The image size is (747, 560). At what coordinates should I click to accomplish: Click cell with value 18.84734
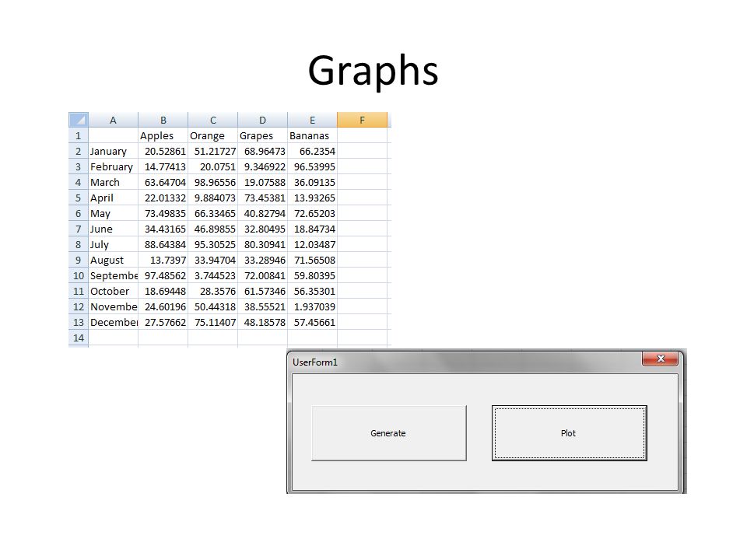click(313, 229)
